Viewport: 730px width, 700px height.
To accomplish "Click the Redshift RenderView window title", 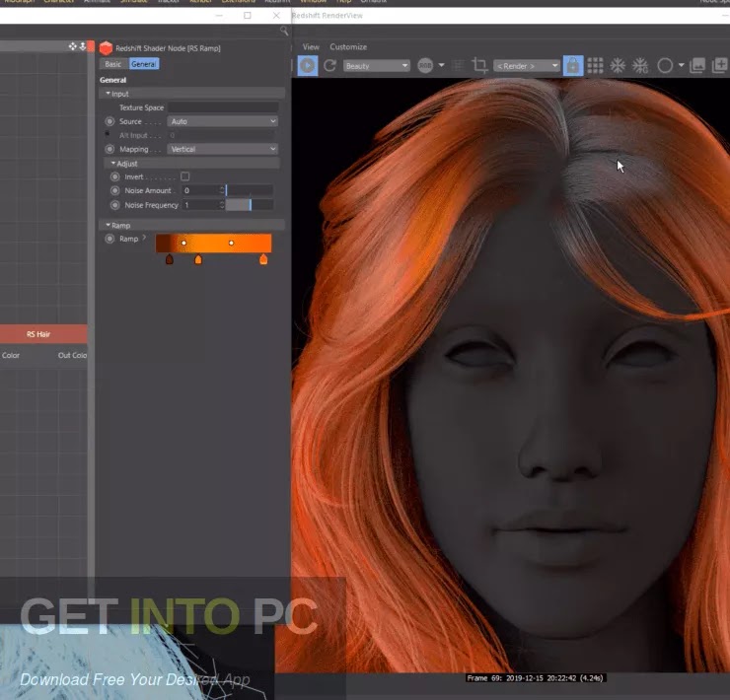I will (328, 16).
